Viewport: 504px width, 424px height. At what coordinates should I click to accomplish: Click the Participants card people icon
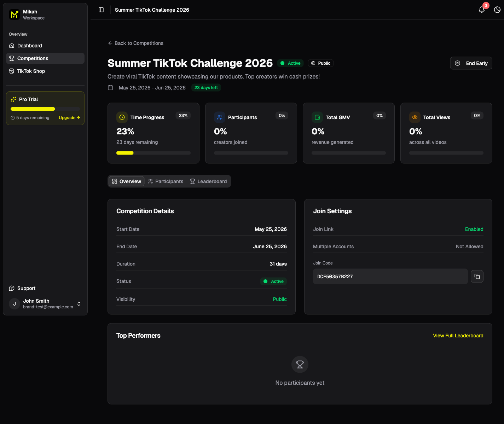220,117
